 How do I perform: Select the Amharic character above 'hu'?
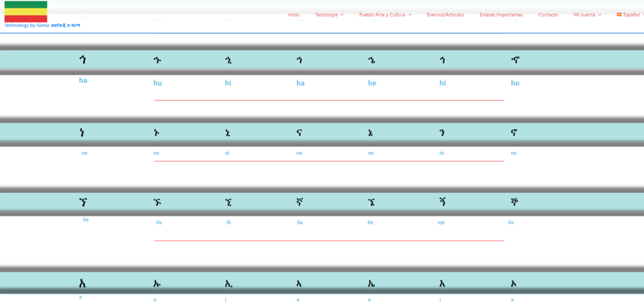click(x=157, y=60)
